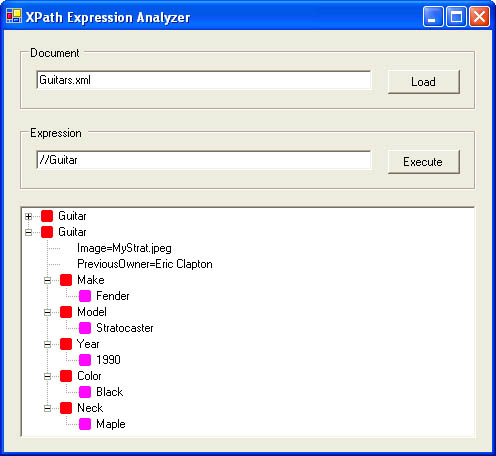Click the red icon beside Year node
This screenshot has height=456, width=496.
(x=66, y=344)
